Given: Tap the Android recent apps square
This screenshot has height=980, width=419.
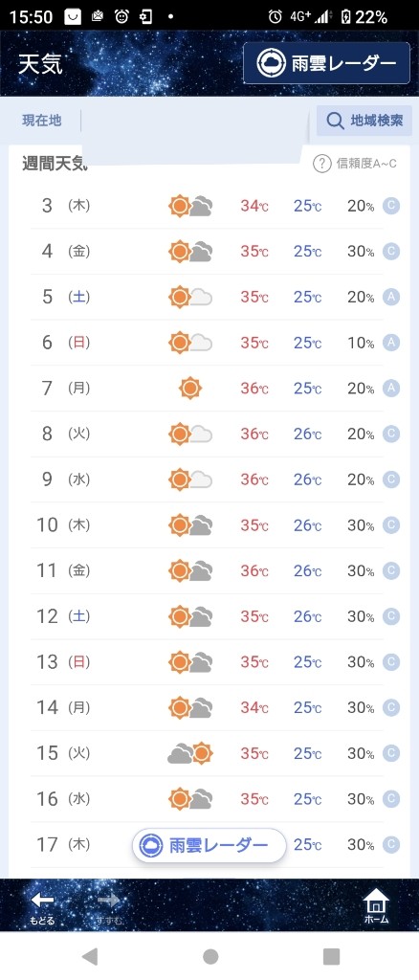Looking at the screenshot, I should click(x=331, y=956).
